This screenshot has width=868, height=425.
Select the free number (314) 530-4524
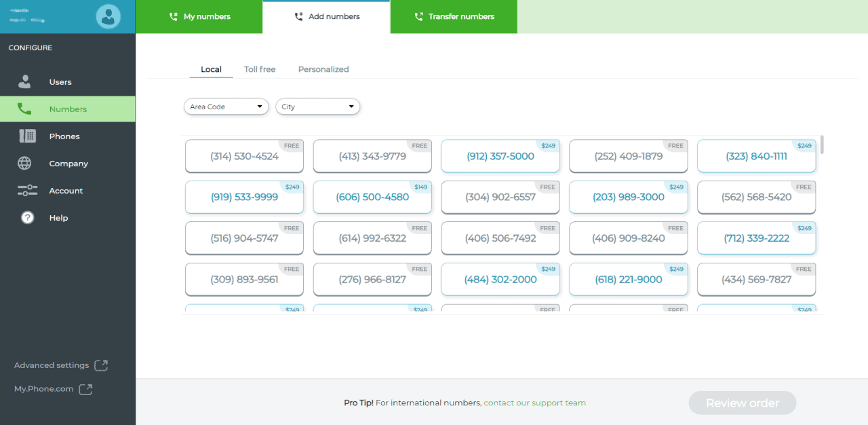click(244, 156)
